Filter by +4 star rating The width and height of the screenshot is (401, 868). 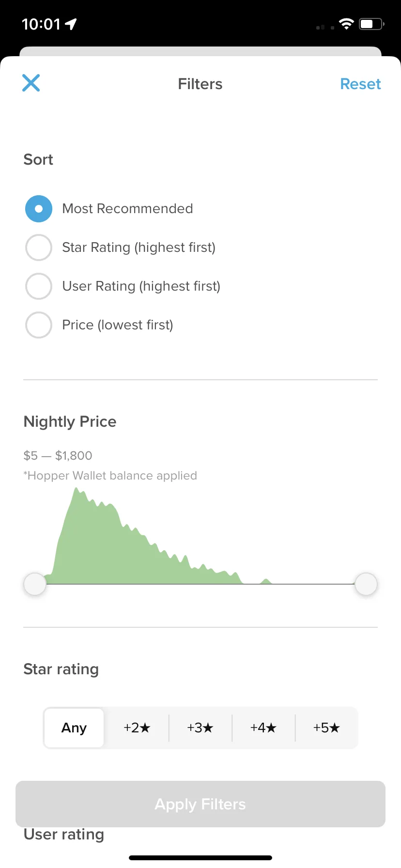pos(263,728)
